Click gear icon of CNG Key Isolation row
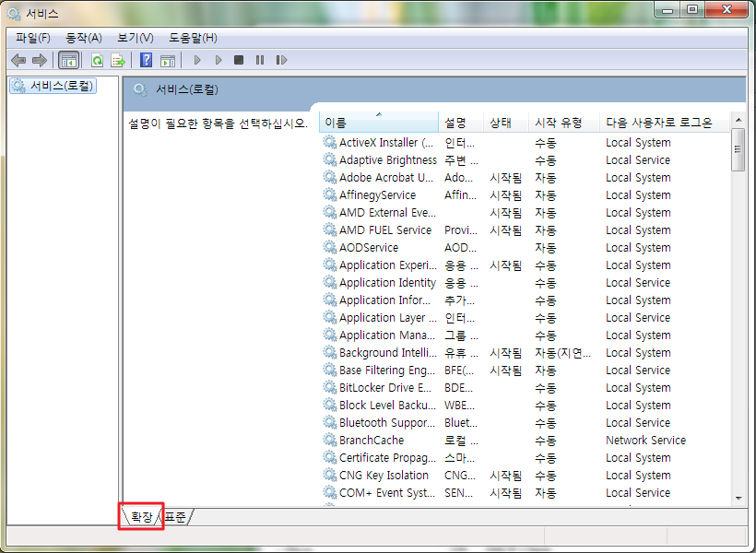The width and height of the screenshot is (756, 553). [x=330, y=475]
